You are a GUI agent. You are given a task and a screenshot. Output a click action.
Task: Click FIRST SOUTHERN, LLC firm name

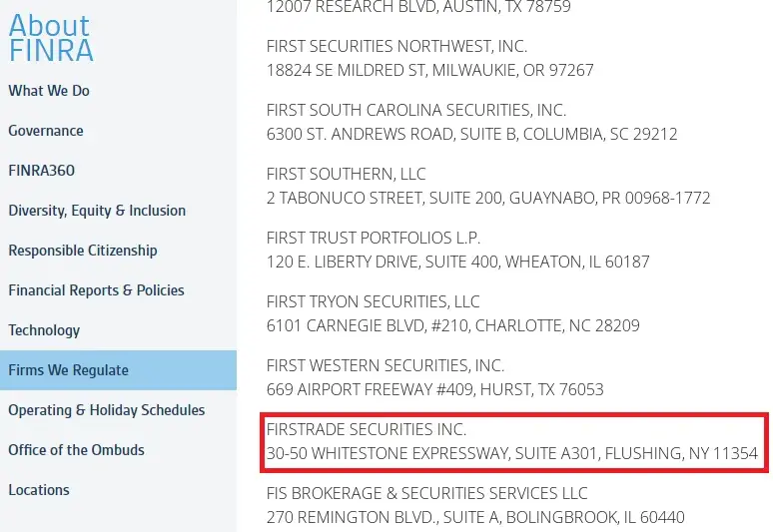[x=347, y=174]
